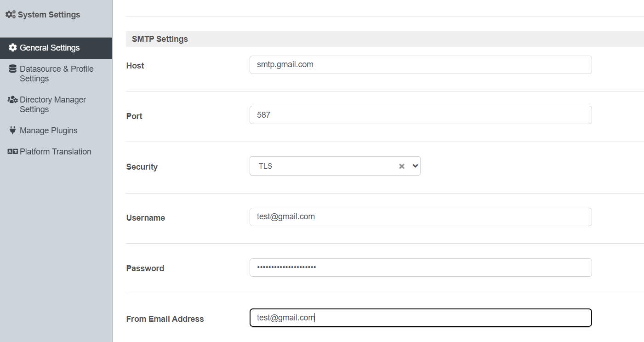Click the Platform Translation language icon
The image size is (644, 342).
[13, 152]
